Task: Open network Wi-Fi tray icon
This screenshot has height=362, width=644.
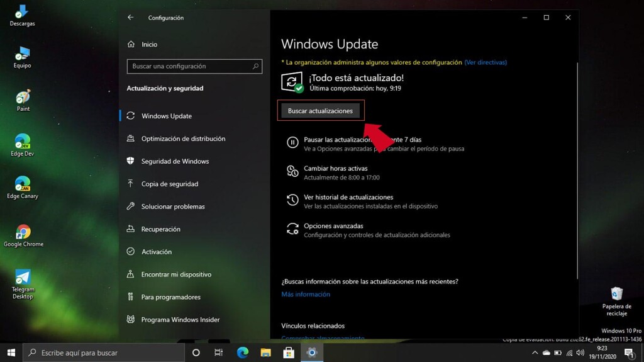Action: 569,353
